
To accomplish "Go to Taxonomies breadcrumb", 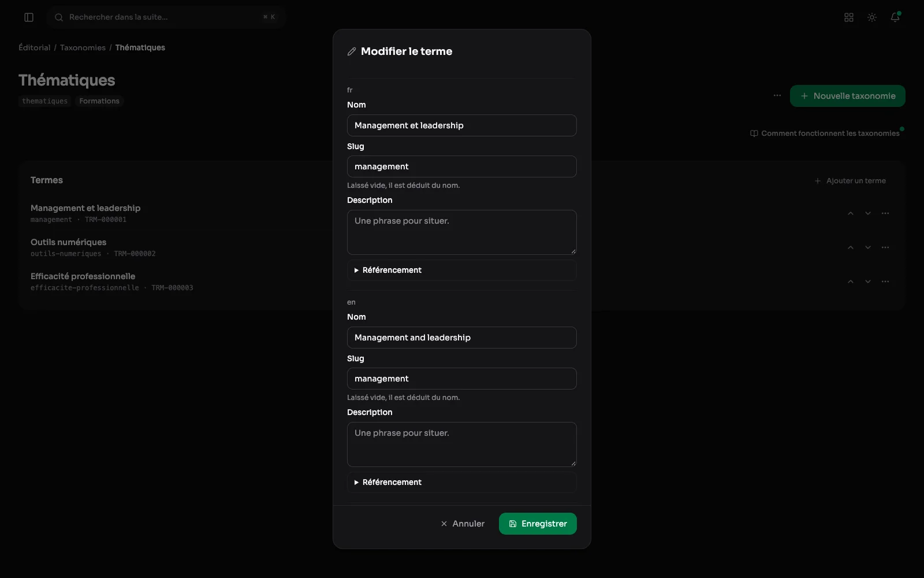I will (x=83, y=47).
